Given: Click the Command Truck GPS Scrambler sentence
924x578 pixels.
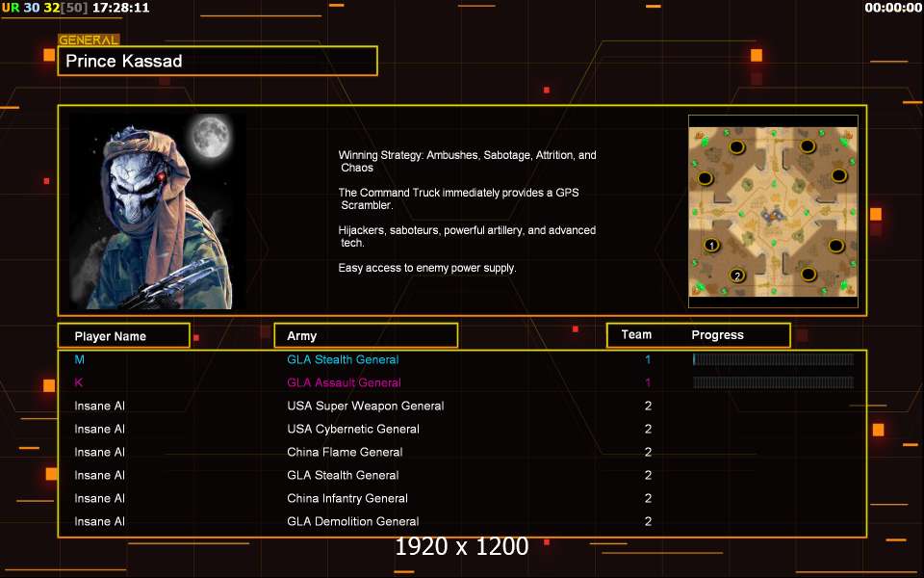Looking at the screenshot, I should [x=458, y=198].
